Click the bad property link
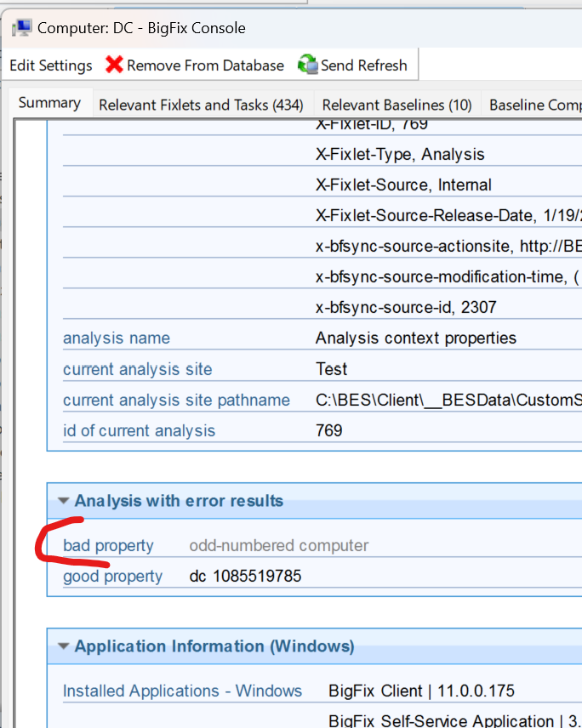The width and height of the screenshot is (582, 728). click(x=108, y=545)
